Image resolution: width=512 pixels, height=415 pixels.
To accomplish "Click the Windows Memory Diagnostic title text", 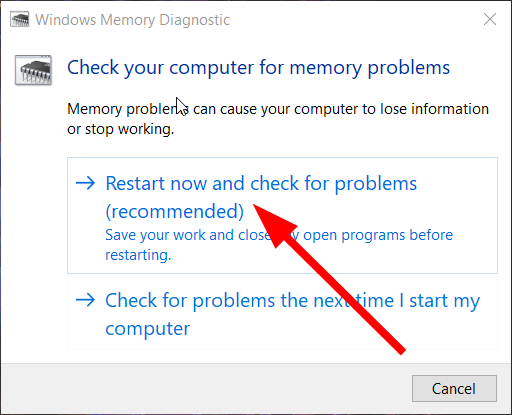I will point(133,20).
